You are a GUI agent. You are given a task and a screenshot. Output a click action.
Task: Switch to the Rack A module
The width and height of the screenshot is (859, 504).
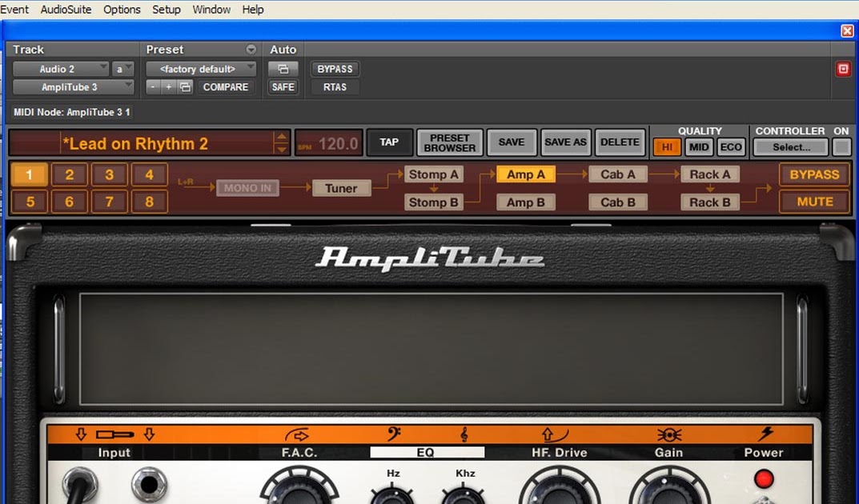[710, 174]
